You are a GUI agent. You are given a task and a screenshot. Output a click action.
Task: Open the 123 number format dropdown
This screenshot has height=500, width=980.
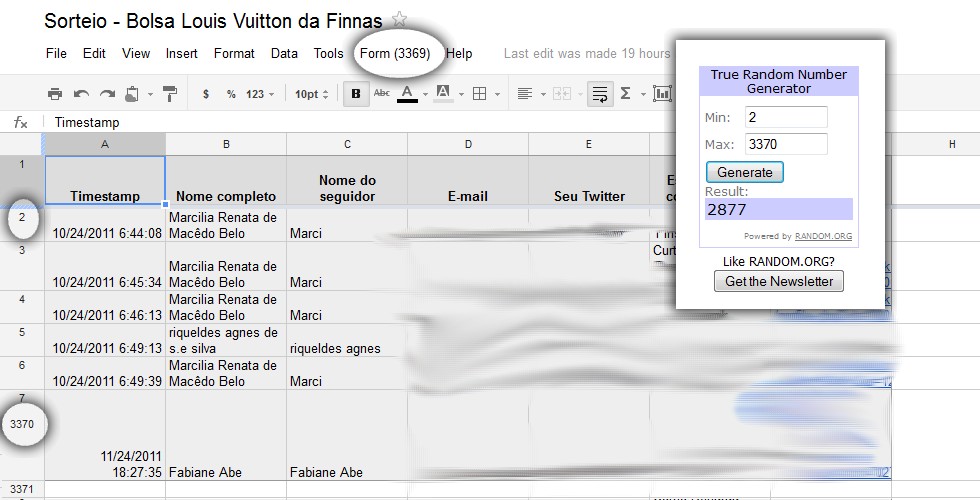tap(260, 94)
